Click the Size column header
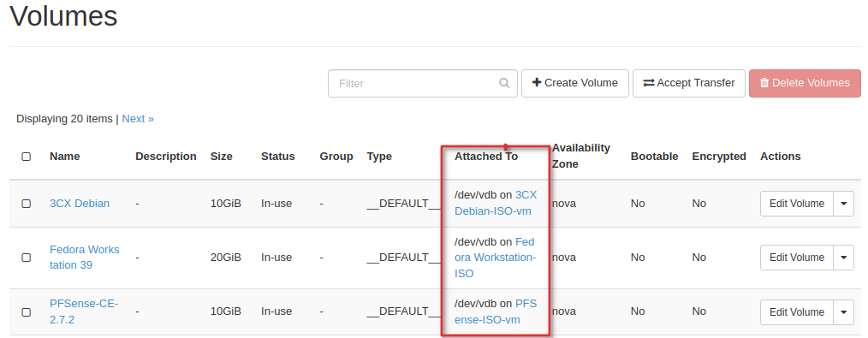 tap(222, 157)
